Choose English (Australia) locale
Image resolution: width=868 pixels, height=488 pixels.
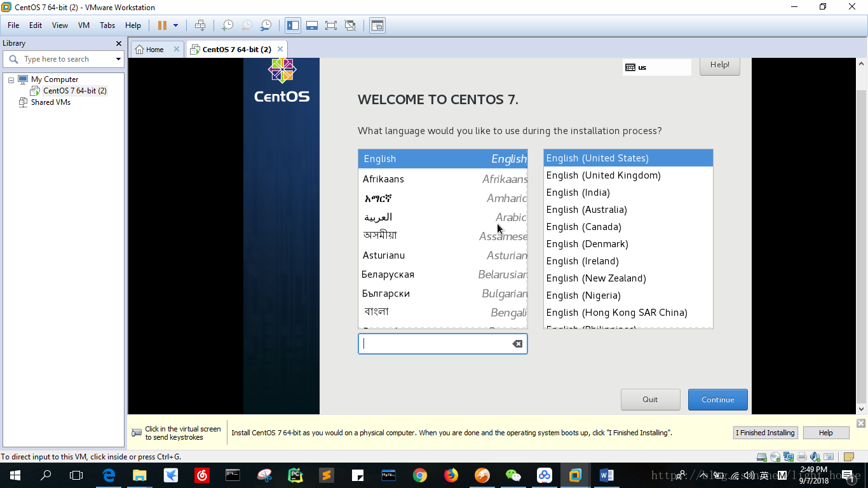(628, 210)
